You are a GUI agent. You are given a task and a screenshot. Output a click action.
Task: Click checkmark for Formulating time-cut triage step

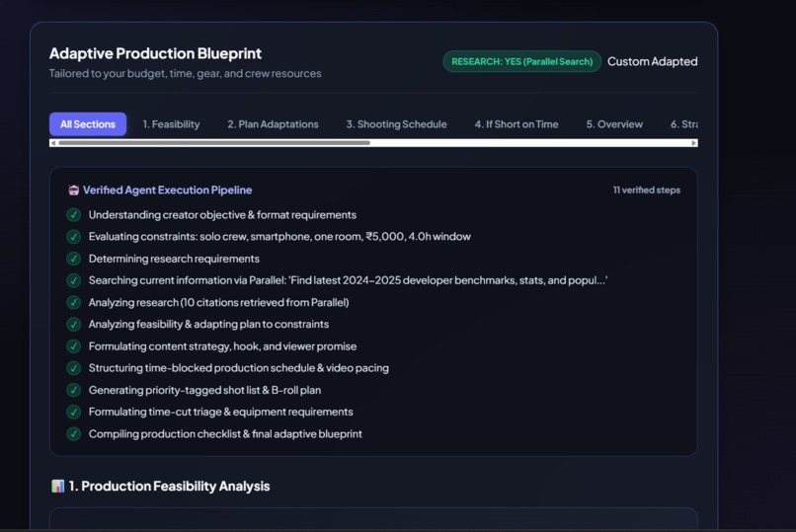point(74,412)
